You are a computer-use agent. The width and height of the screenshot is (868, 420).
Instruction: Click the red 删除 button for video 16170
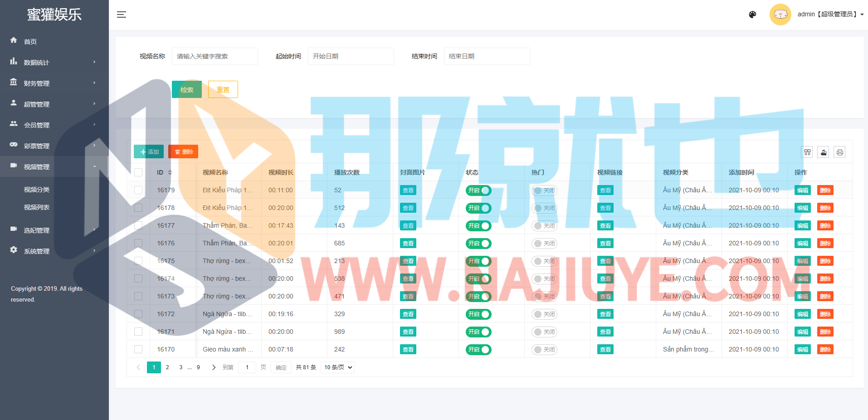point(825,350)
